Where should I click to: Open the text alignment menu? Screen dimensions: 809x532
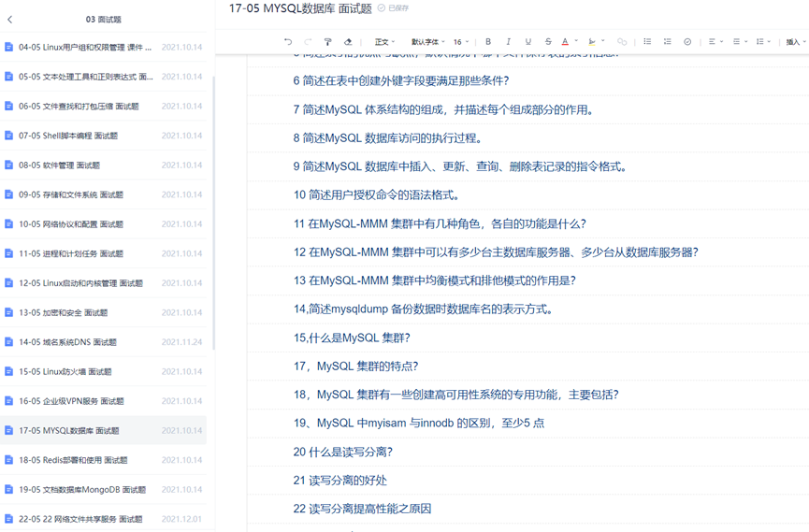tap(714, 42)
